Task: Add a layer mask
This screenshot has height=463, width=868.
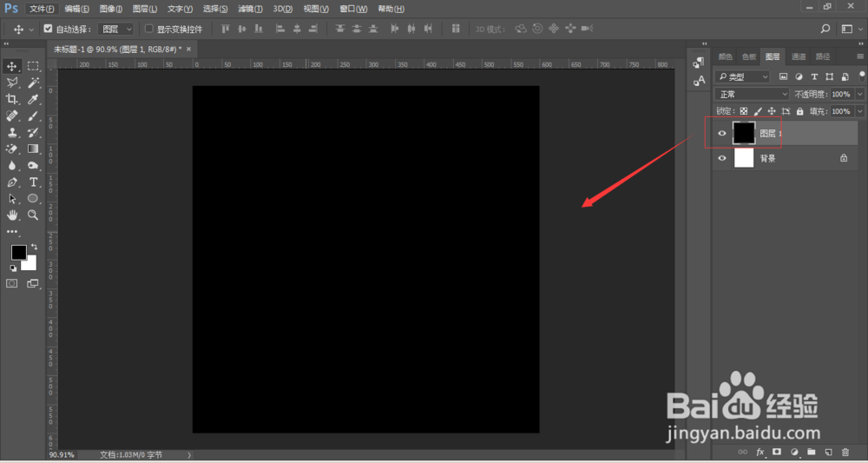Action: tap(777, 452)
